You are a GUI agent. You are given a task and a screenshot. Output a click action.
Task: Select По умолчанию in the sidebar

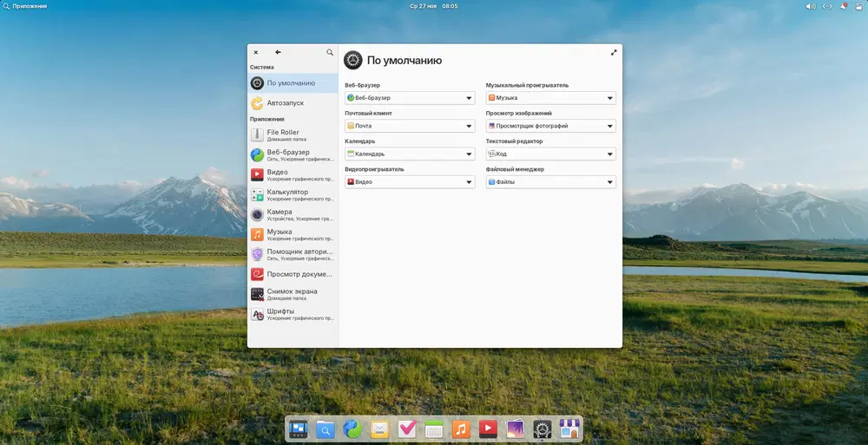click(x=293, y=83)
